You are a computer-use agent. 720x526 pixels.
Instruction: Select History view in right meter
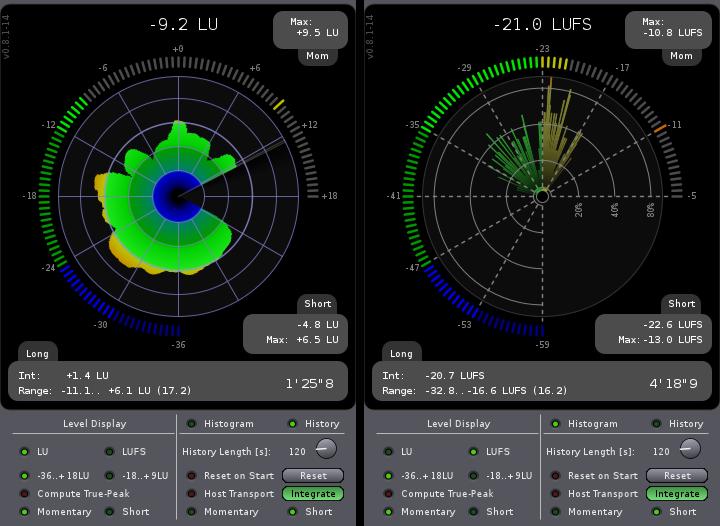coord(656,424)
